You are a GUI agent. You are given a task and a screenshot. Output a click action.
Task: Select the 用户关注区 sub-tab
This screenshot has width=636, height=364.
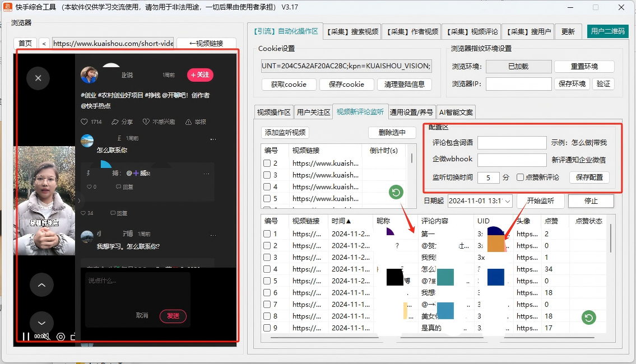click(314, 113)
